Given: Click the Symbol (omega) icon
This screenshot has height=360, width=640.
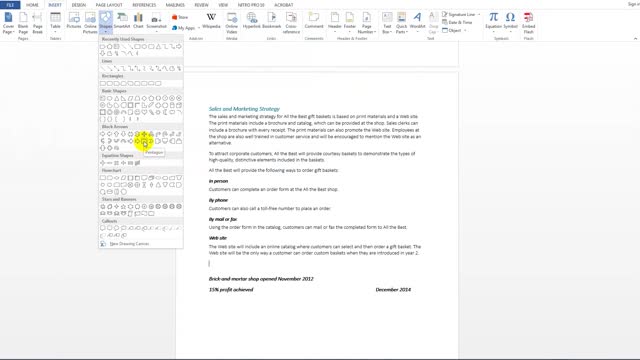Looking at the screenshot, I should pyautogui.click(x=510, y=23).
